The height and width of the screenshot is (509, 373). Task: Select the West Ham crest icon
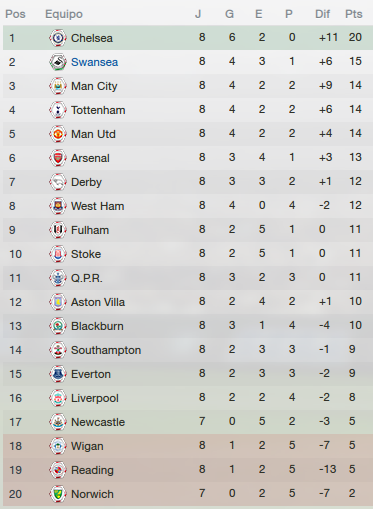[58, 206]
